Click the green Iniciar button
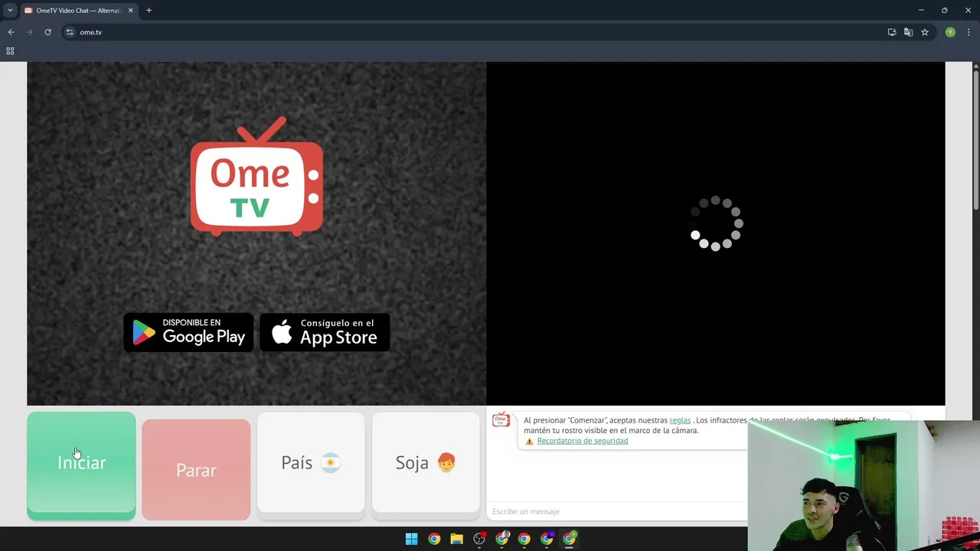 [81, 465]
